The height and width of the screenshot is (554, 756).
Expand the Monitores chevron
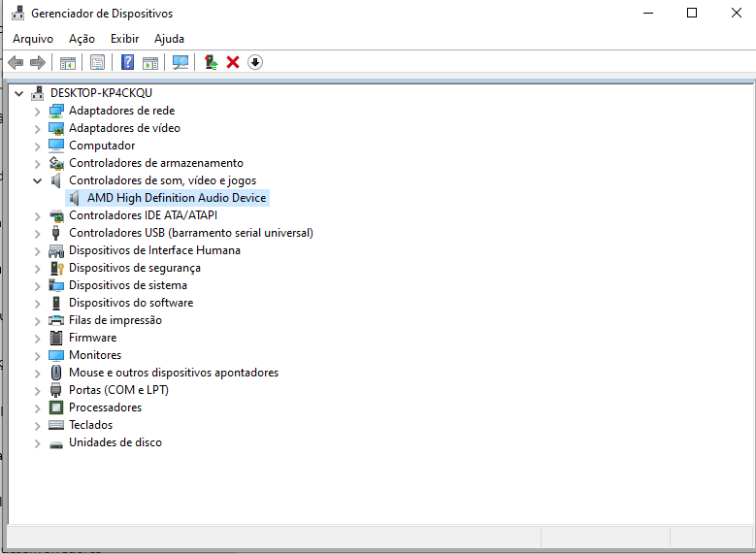coord(37,356)
